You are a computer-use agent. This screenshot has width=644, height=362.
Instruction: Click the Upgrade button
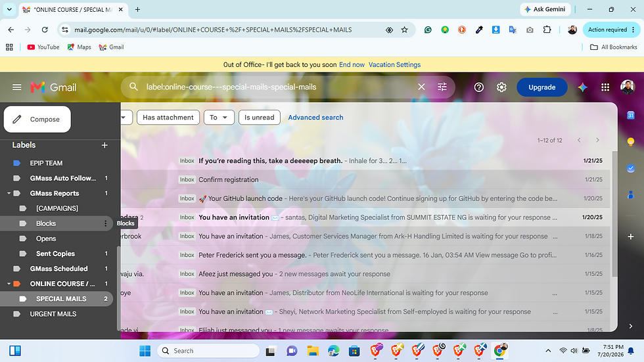click(541, 87)
